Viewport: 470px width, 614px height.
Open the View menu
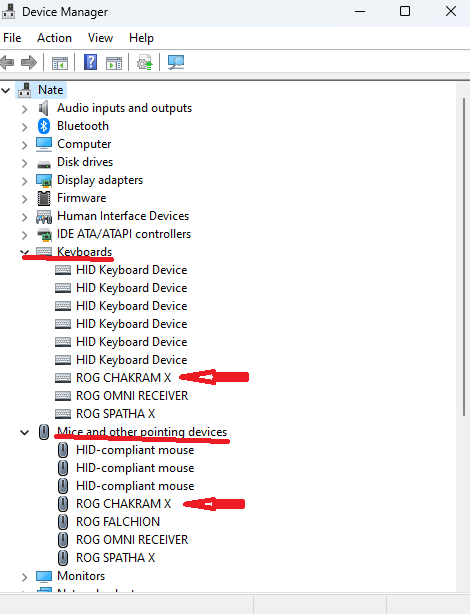pyautogui.click(x=100, y=38)
